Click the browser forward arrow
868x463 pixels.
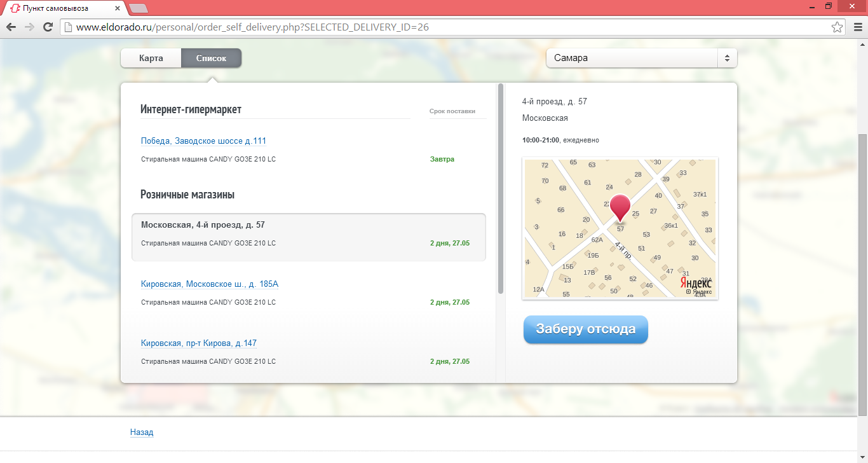coord(29,27)
